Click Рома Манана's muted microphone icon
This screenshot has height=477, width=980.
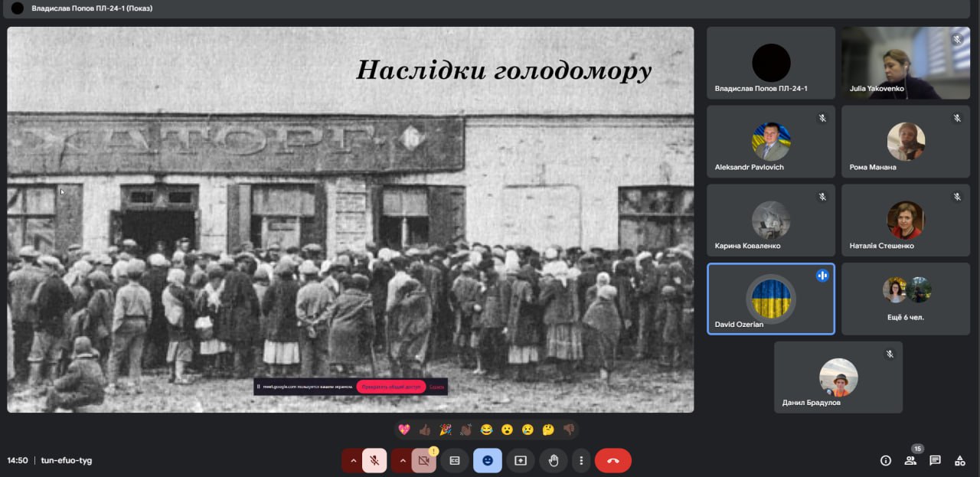point(957,118)
